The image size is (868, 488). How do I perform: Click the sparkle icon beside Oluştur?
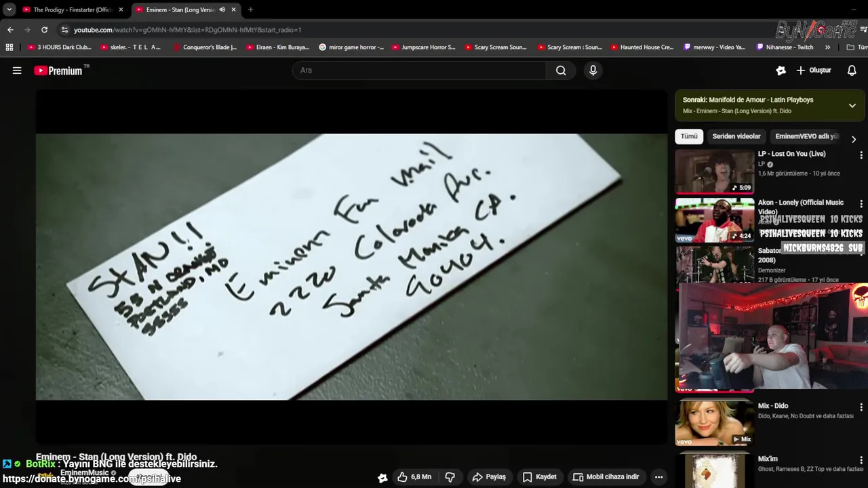pyautogui.click(x=781, y=70)
